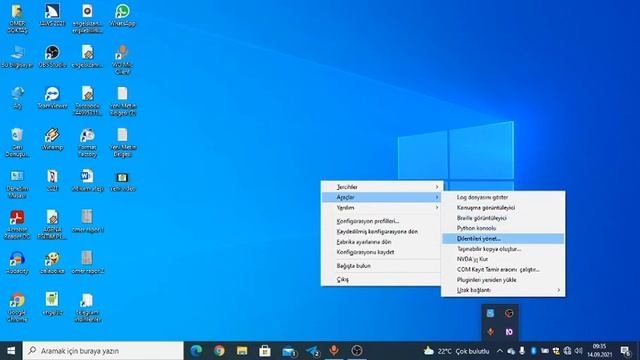The width and height of the screenshot is (640, 360).
Task: Select Format Factory desktop shortcut
Action: pyautogui.click(x=87, y=142)
